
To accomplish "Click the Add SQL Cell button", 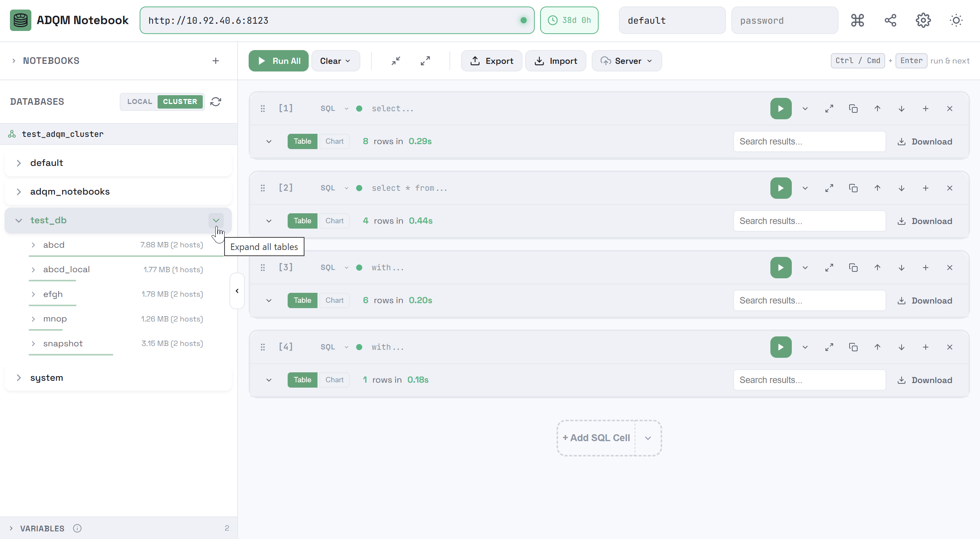I will [x=596, y=438].
